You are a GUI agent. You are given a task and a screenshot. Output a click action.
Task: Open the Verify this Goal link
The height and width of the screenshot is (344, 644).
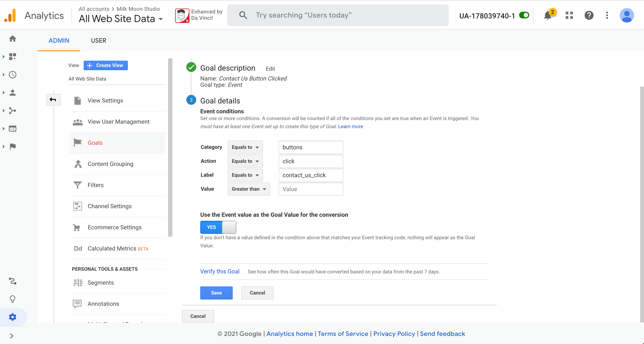click(x=220, y=271)
